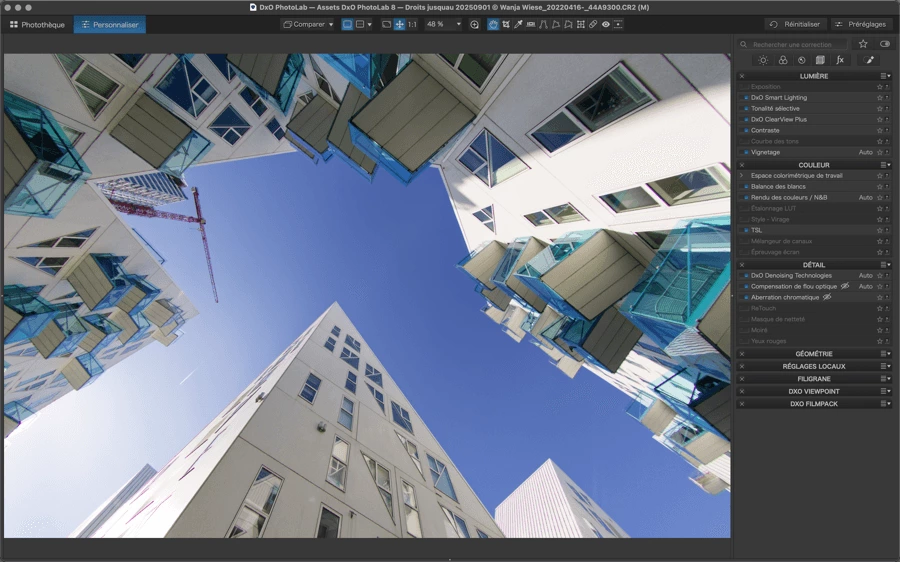Filter palettes by fx effects icon

pos(840,60)
